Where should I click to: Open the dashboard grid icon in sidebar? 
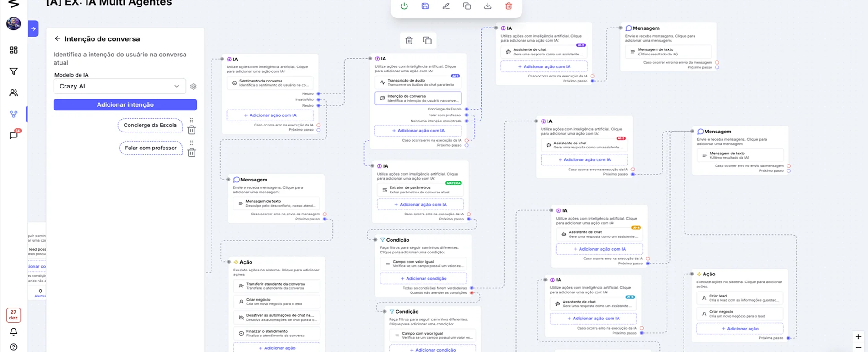pyautogui.click(x=14, y=50)
